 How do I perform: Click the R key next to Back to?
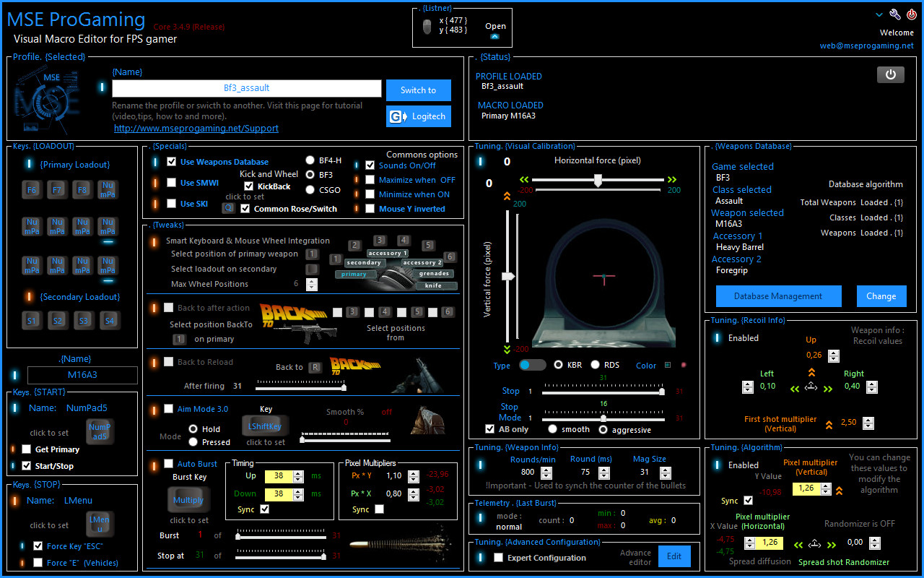(x=315, y=367)
